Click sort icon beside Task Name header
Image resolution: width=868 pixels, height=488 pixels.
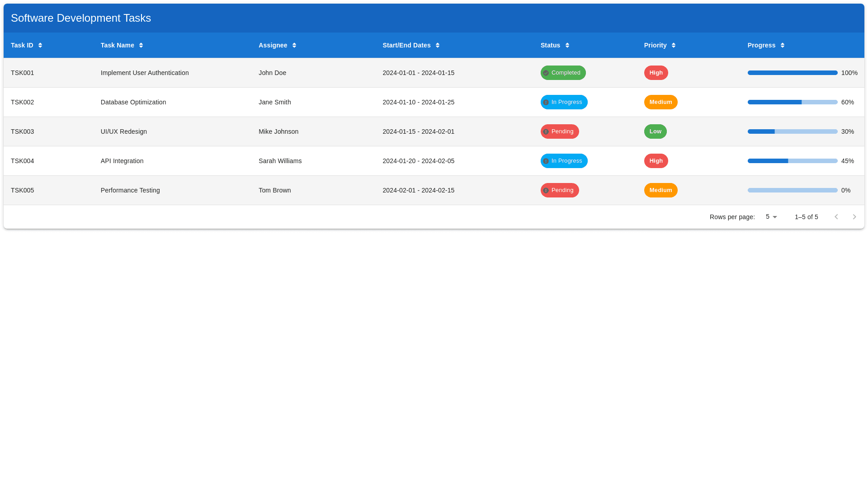tap(141, 45)
